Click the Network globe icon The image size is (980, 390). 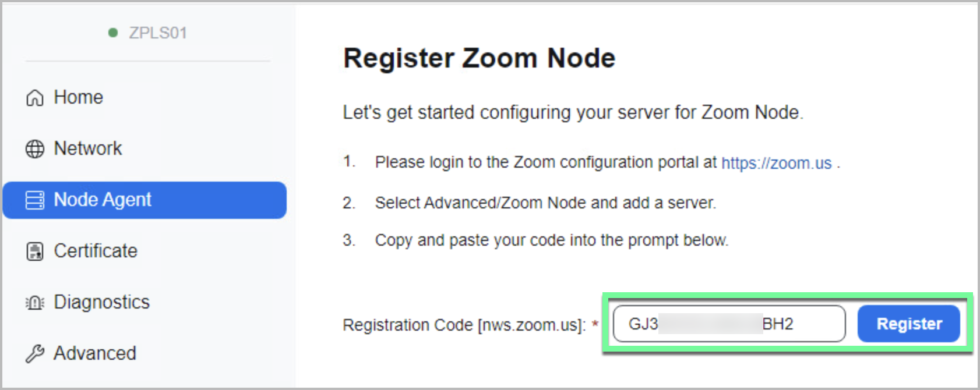pos(35,149)
